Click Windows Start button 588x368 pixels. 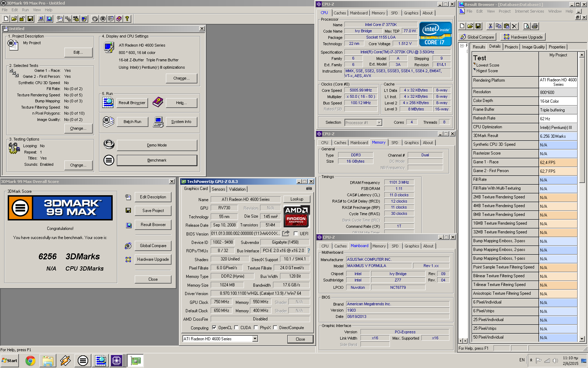pos(10,360)
